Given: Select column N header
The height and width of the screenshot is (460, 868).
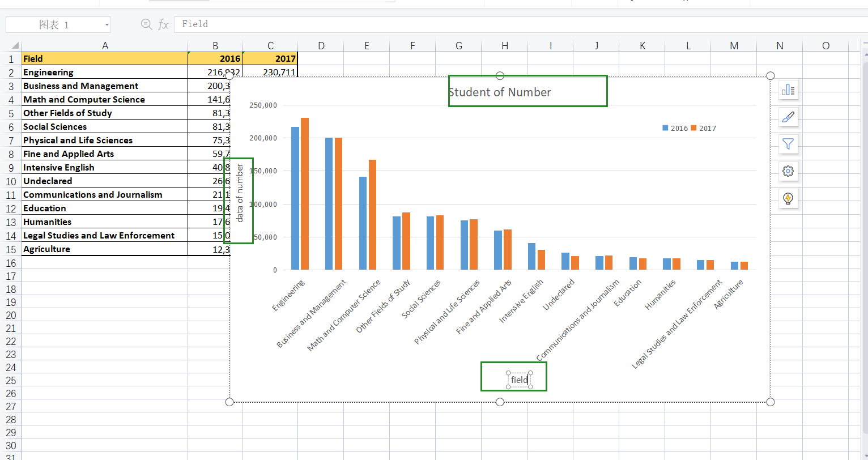Looking at the screenshot, I should [x=780, y=46].
